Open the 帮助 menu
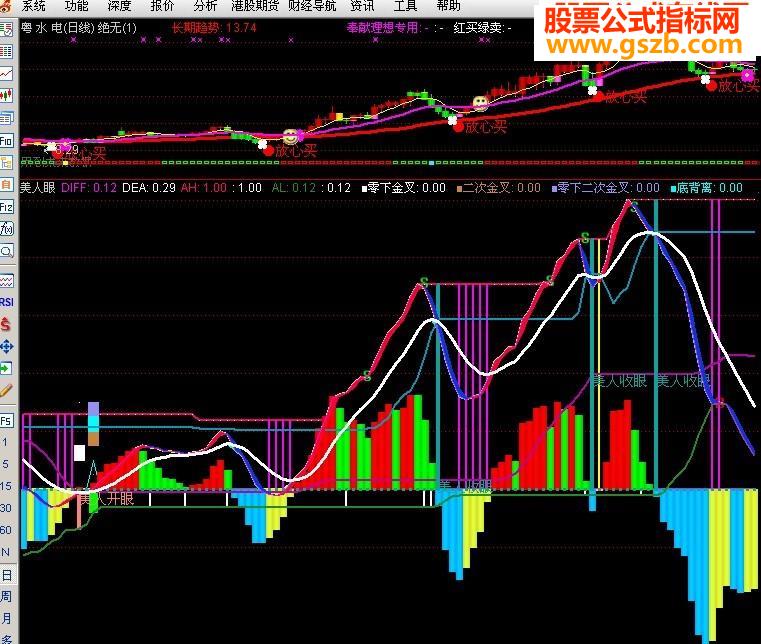The width and height of the screenshot is (761, 644). tap(448, 6)
